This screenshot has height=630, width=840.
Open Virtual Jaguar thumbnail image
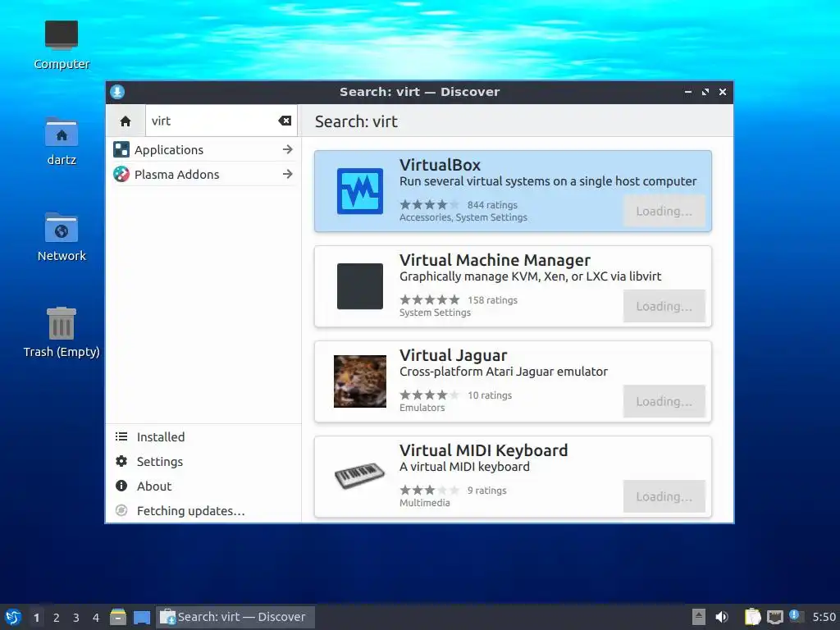coord(360,381)
